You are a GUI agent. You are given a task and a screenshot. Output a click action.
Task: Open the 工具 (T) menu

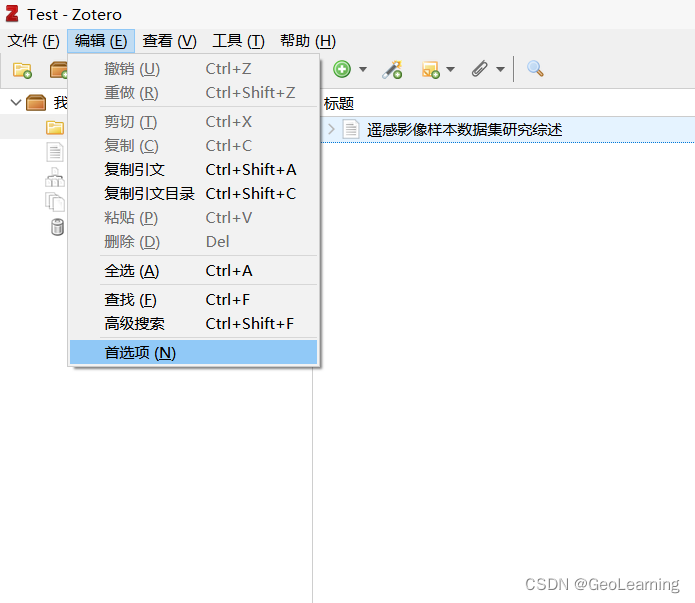coord(238,41)
